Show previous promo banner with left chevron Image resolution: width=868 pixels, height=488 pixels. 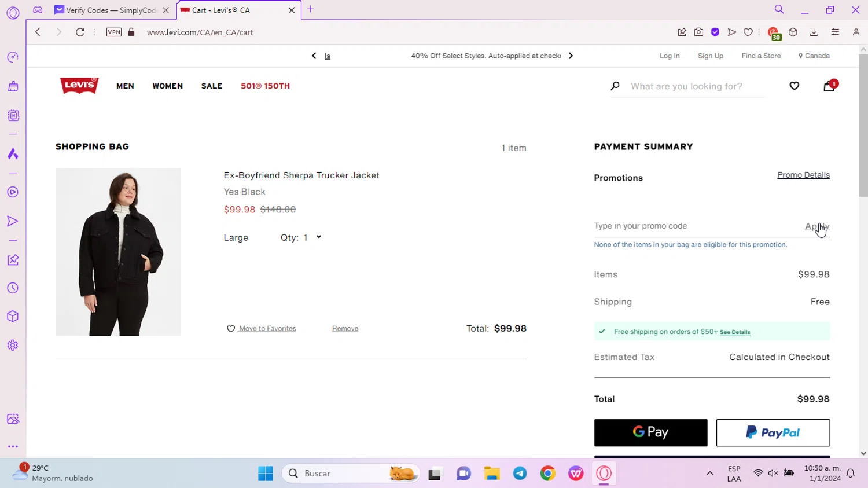314,56
